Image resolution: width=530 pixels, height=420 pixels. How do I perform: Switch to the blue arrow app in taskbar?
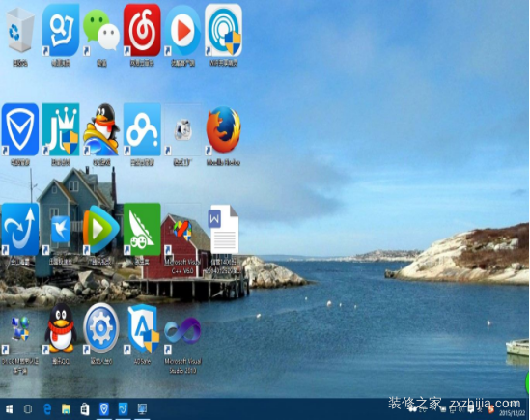(x=123, y=409)
